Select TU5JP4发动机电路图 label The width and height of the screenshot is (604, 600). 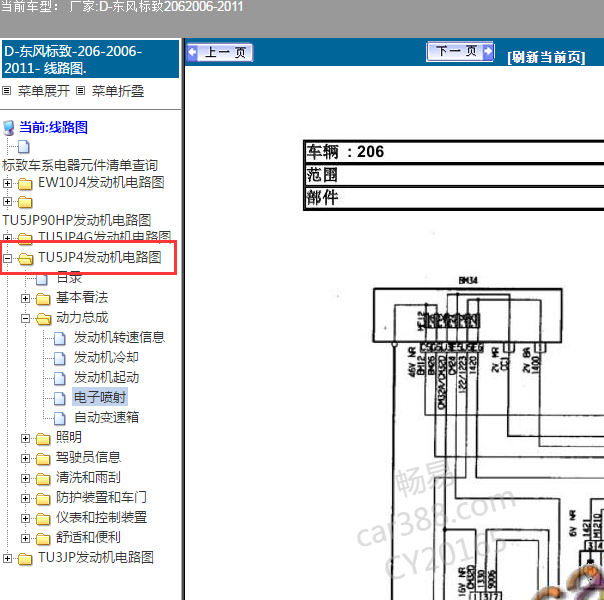[x=99, y=257]
